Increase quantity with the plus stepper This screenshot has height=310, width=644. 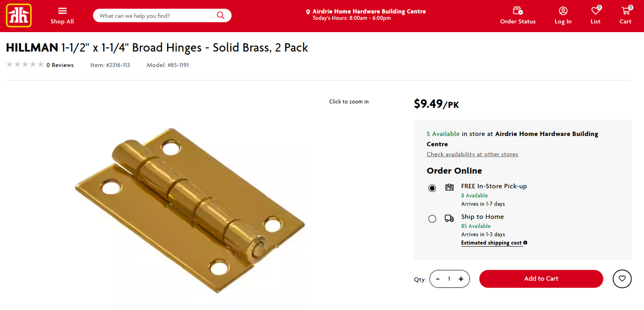[461, 279]
